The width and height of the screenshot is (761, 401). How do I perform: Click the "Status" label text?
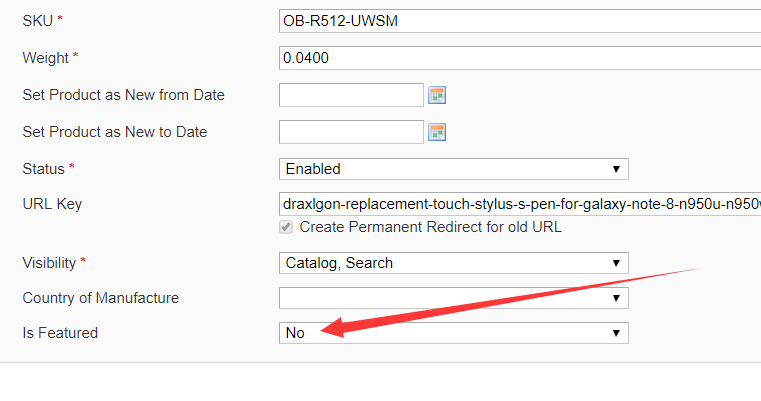43,169
